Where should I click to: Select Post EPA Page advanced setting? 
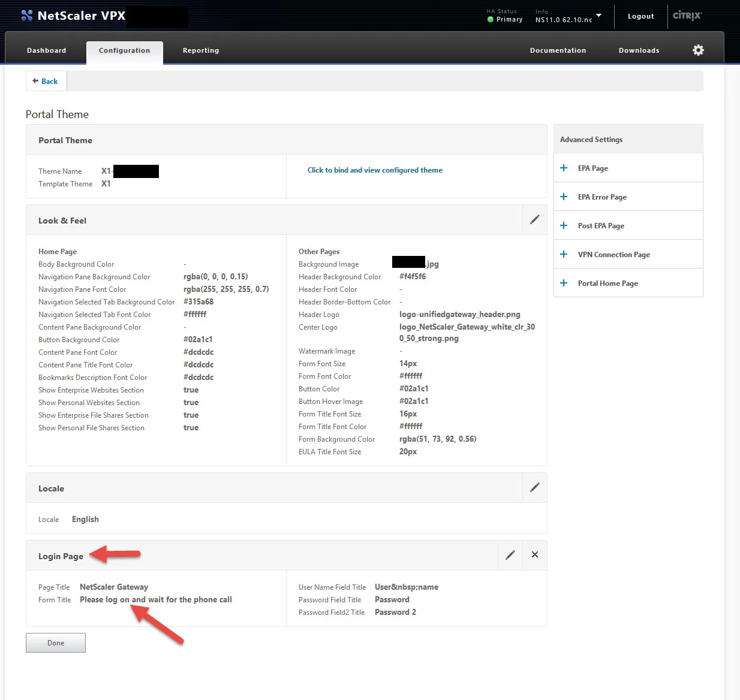628,226
